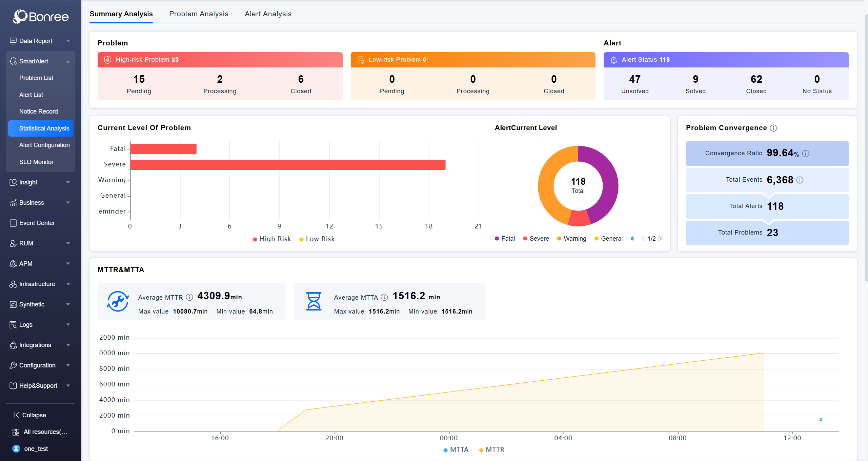Toggle Severe in the AlertCurrent Level legend
This screenshot has height=461, width=868.
click(x=536, y=238)
